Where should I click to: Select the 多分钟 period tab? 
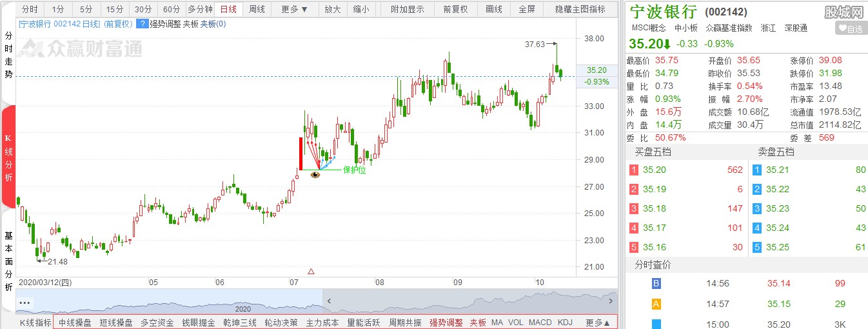[x=200, y=10]
